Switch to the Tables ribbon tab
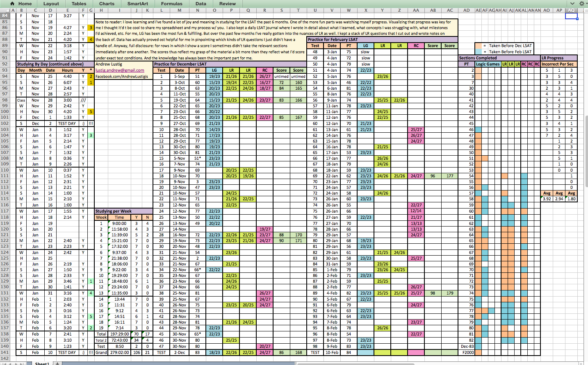The height and width of the screenshot is (365, 588). pos(79,4)
